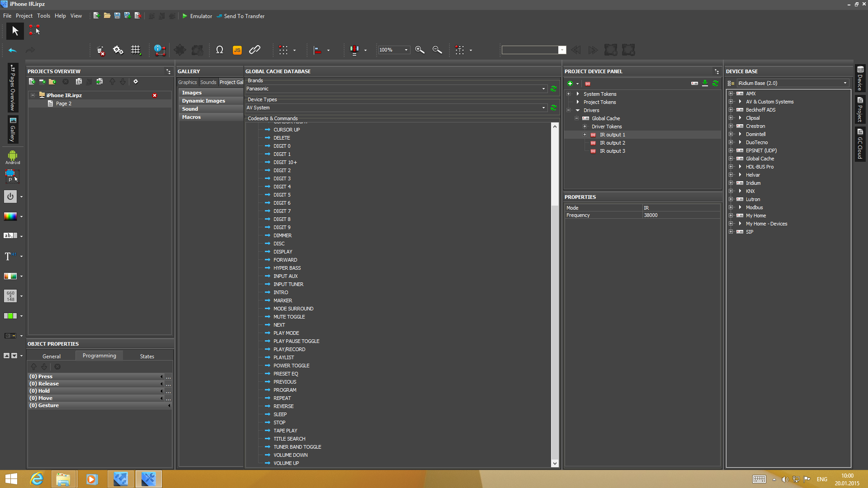This screenshot has width=868, height=488.
Task: Open the 100% zoom level dropdown
Action: [406, 50]
